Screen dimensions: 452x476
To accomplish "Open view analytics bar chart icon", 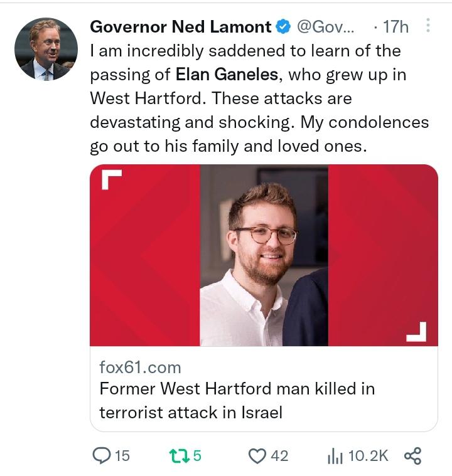I will coord(334,455).
